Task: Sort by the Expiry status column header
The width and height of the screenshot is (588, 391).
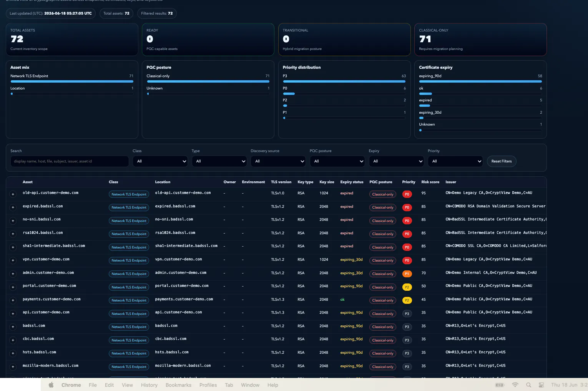Action: [x=352, y=182]
